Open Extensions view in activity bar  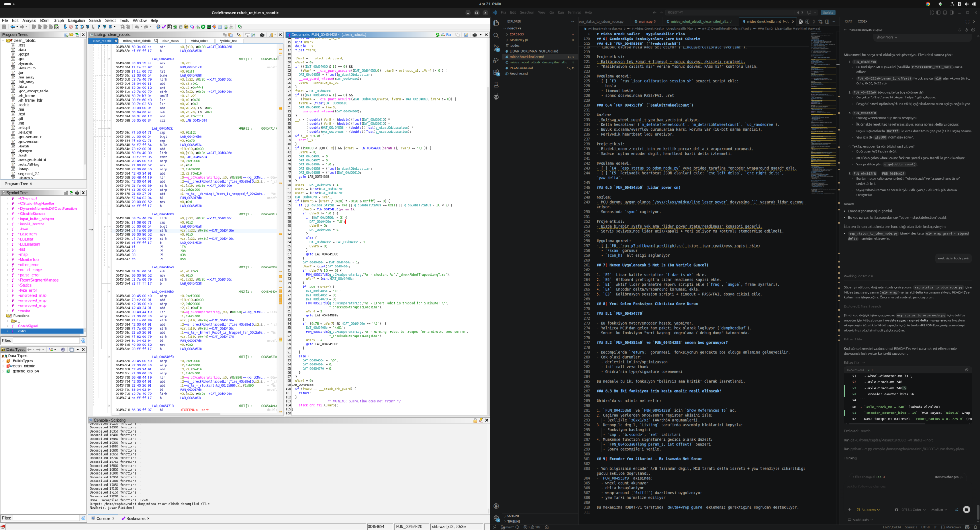pyautogui.click(x=496, y=72)
